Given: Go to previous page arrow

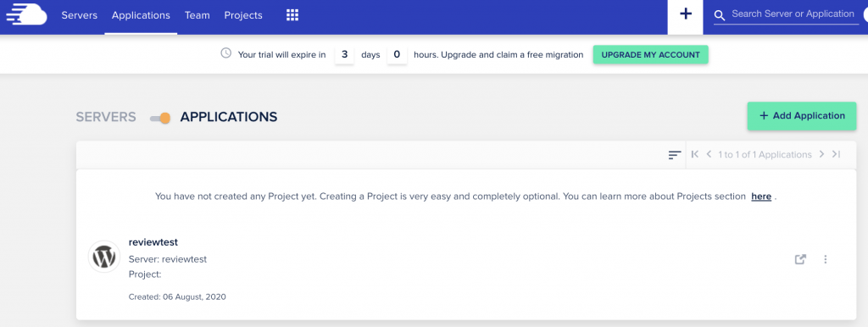Looking at the screenshot, I should tap(709, 154).
